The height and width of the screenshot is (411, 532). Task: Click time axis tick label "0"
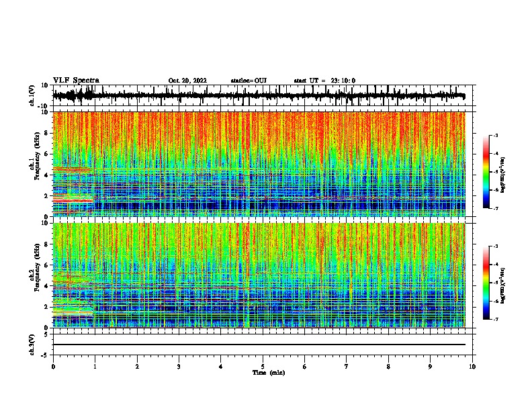click(x=53, y=367)
